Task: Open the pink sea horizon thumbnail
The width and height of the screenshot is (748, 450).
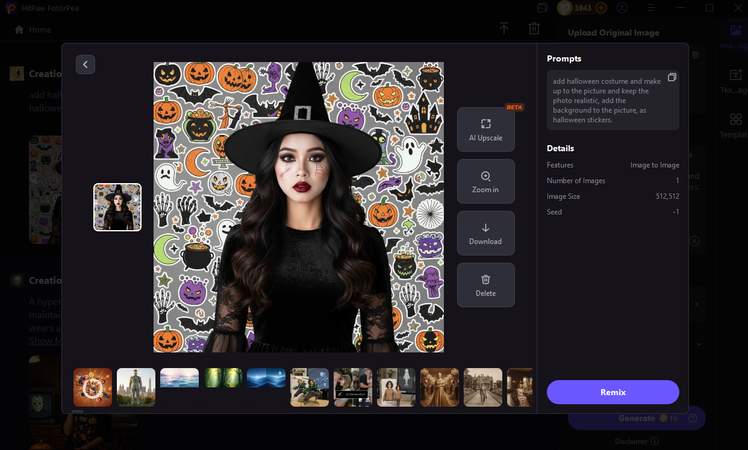Action: click(x=179, y=377)
